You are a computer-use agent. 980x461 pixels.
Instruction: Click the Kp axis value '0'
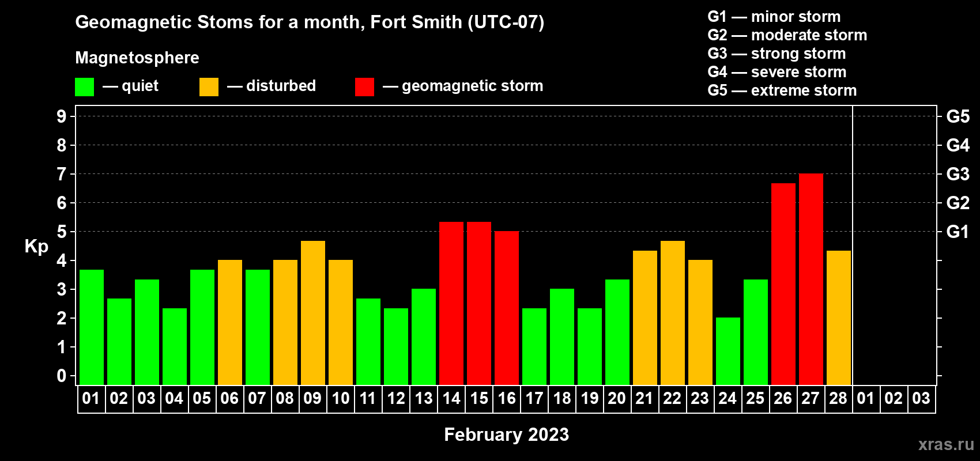click(x=62, y=376)
